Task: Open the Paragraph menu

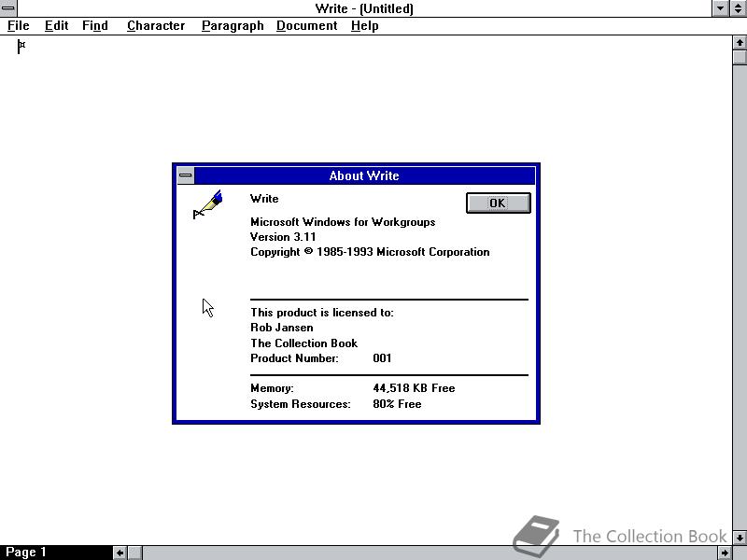Action: [233, 26]
